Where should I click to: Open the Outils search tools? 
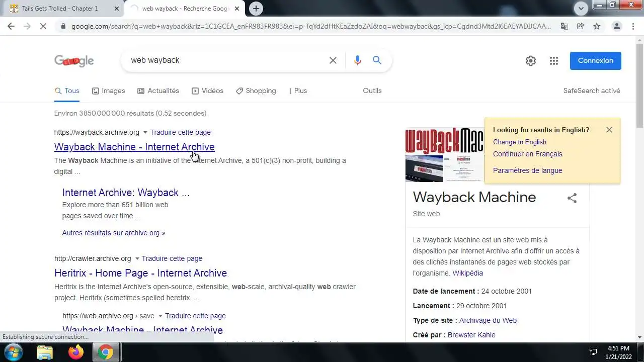tap(372, 91)
